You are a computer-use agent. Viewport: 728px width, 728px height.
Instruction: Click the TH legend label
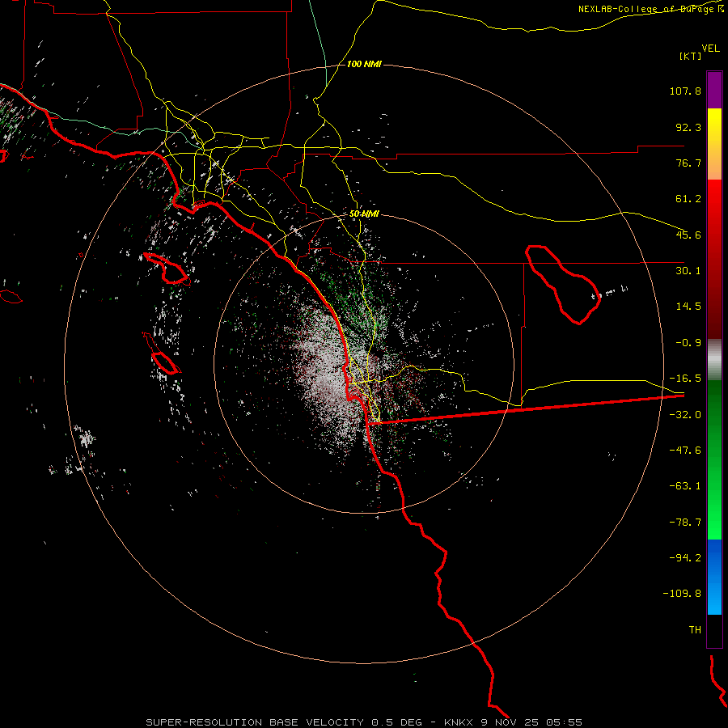pos(695,630)
